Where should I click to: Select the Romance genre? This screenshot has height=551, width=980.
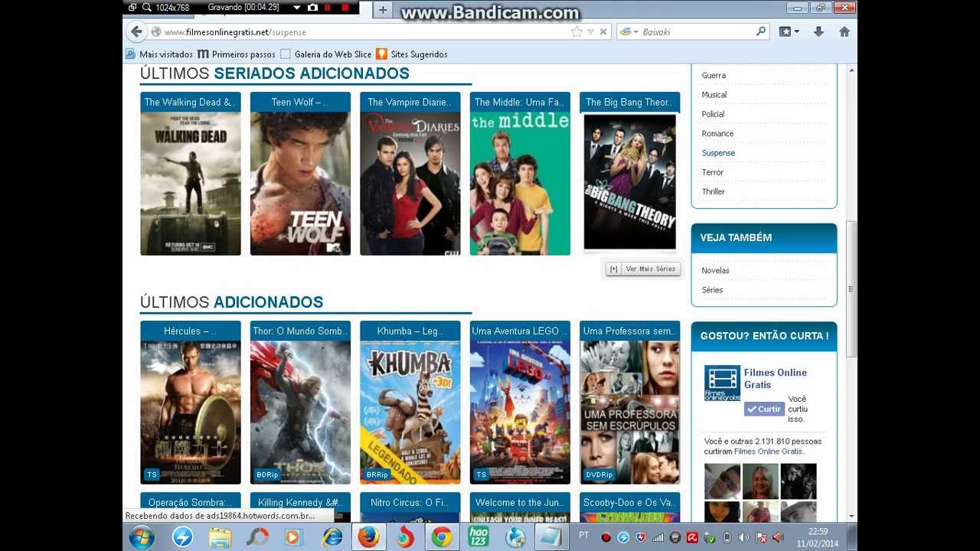pyautogui.click(x=717, y=133)
